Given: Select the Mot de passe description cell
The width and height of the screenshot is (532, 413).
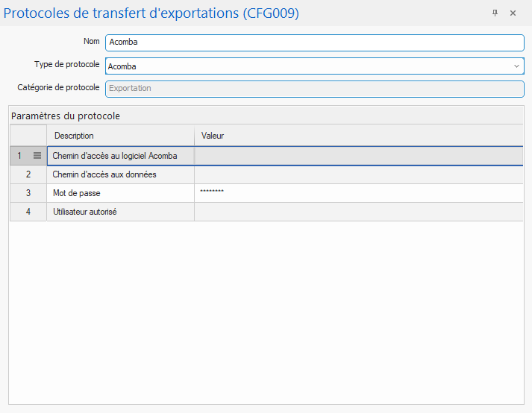Looking at the screenshot, I should 120,193.
